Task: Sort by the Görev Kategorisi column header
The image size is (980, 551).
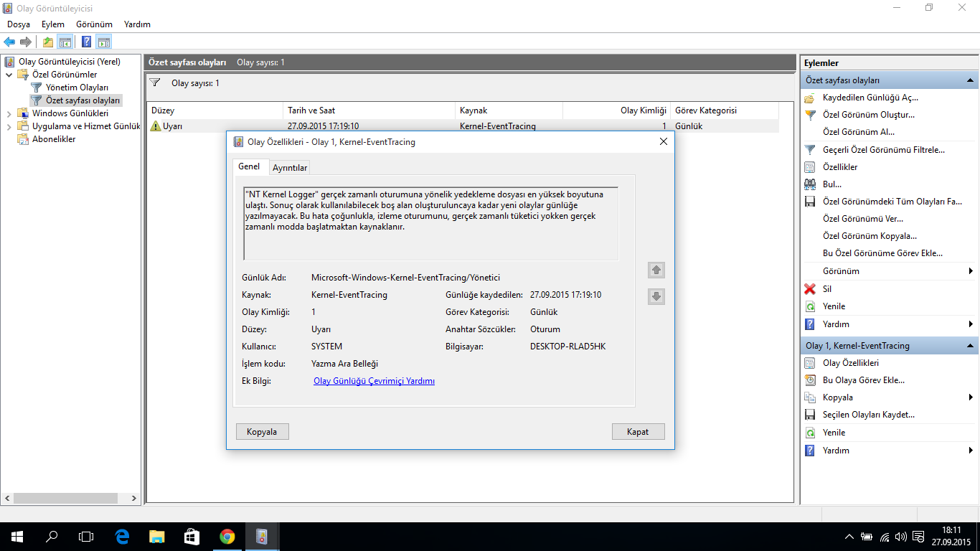Action: tap(725, 110)
